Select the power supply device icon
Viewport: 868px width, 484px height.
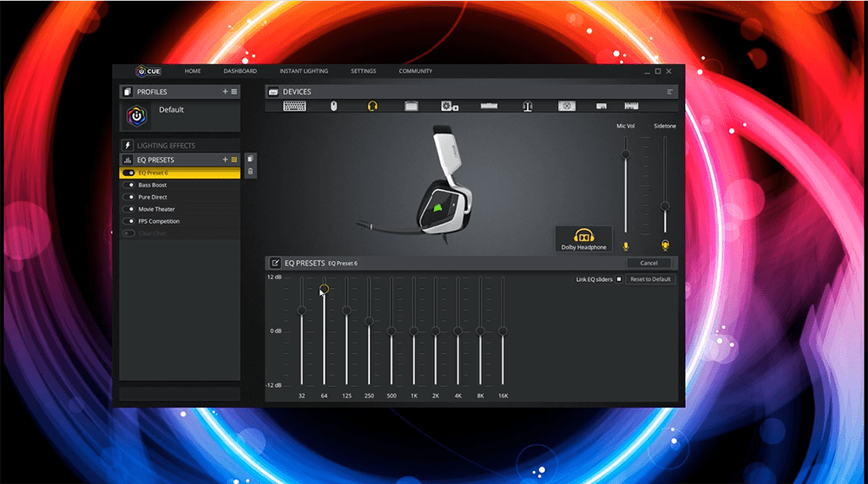[567, 106]
